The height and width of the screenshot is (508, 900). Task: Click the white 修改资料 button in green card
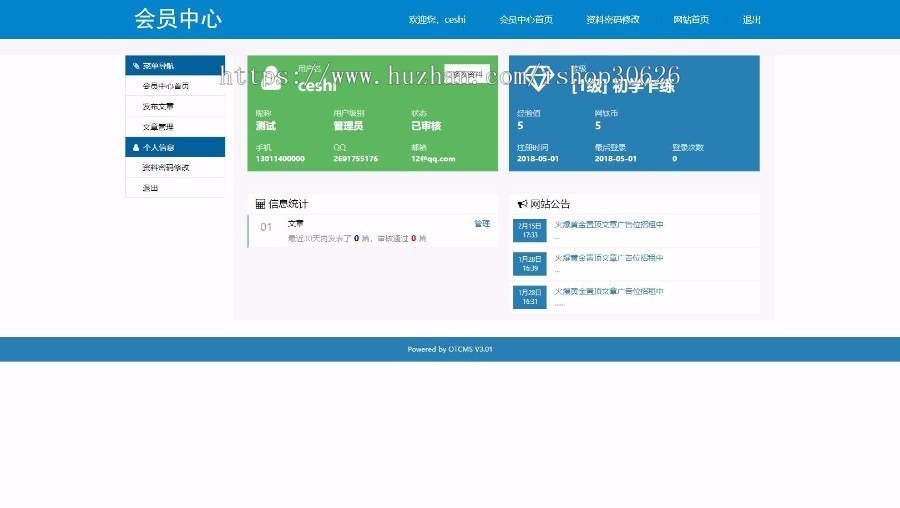467,74
